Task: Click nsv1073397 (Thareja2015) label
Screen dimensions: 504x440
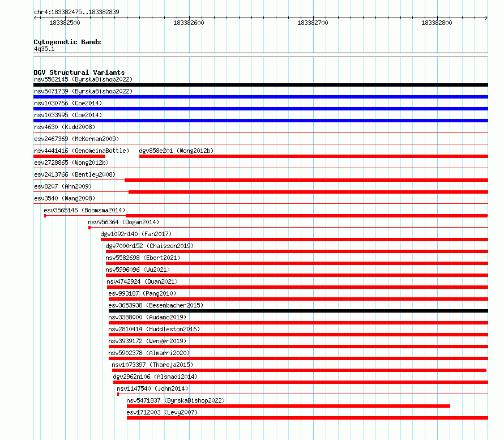Action: 152,365
